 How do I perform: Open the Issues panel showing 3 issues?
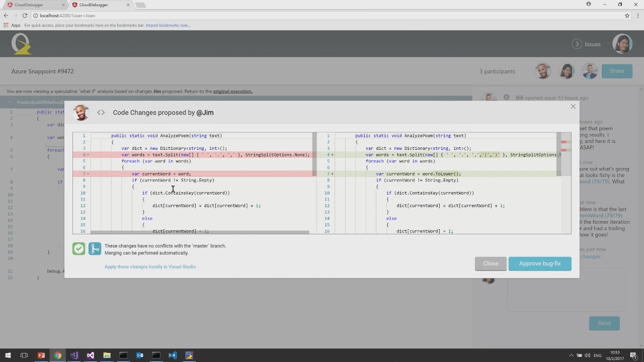(x=586, y=44)
